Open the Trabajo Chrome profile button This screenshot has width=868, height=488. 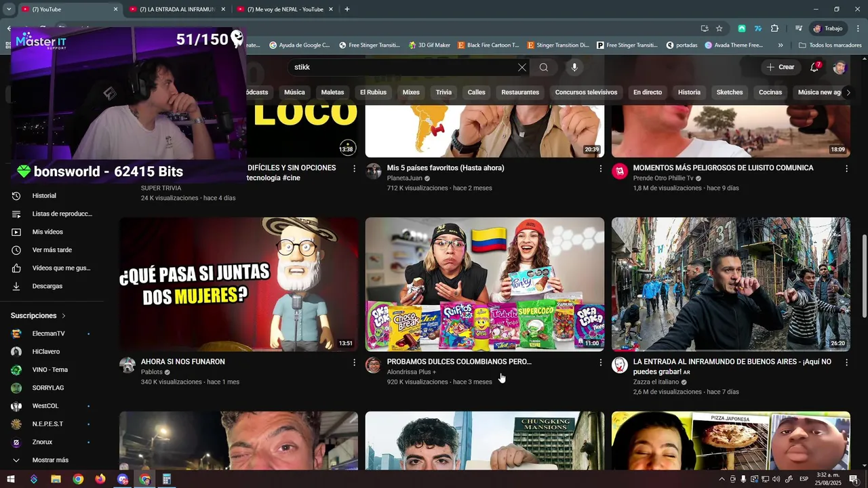[829, 28]
